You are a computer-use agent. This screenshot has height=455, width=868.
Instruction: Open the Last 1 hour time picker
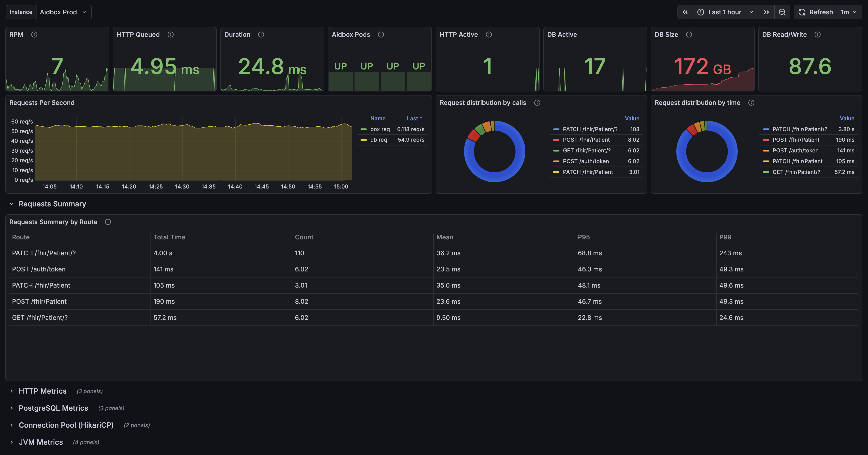coord(726,12)
